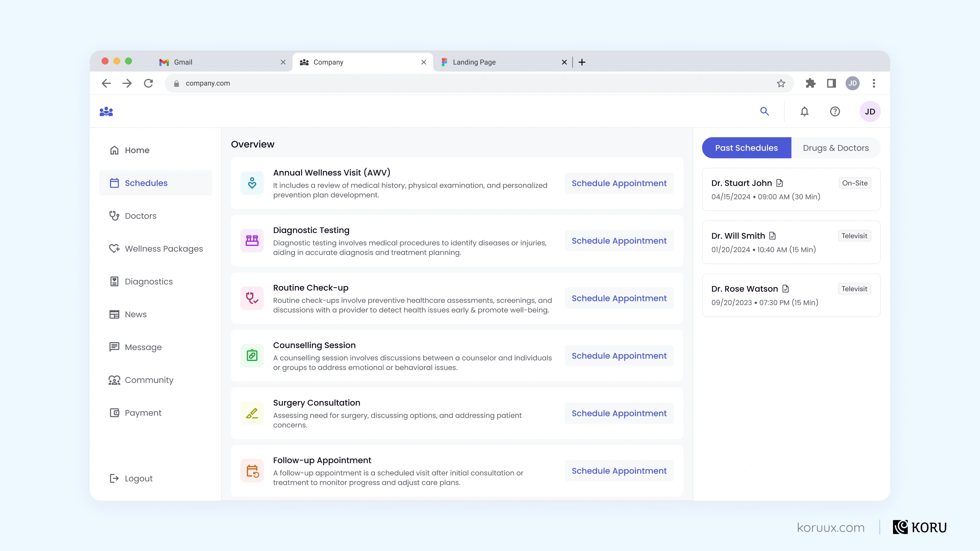Go back with browser back arrow
This screenshot has height=551, width=980.
[x=106, y=83]
